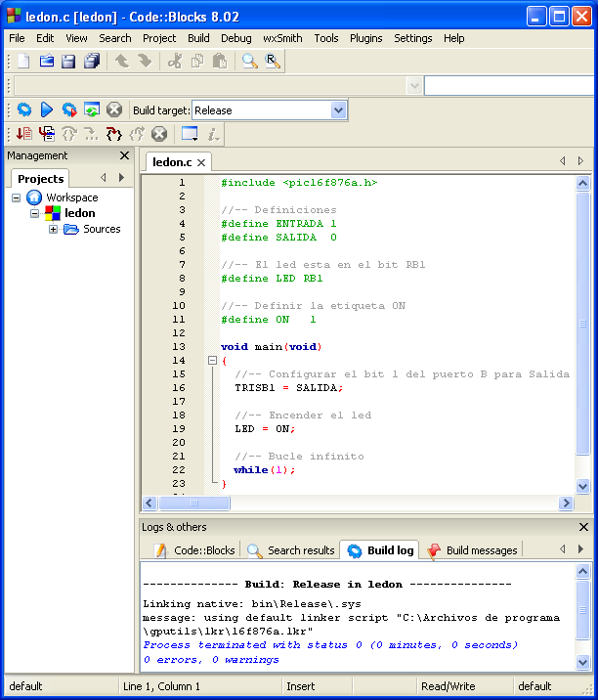Collapse the ledon project tree node
This screenshot has height=700, width=598.
35,213
